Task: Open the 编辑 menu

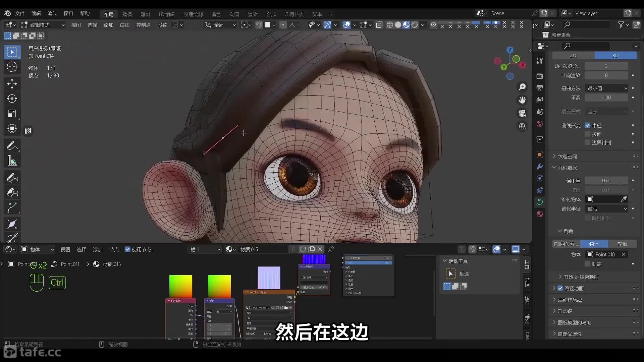Action: 36,13
